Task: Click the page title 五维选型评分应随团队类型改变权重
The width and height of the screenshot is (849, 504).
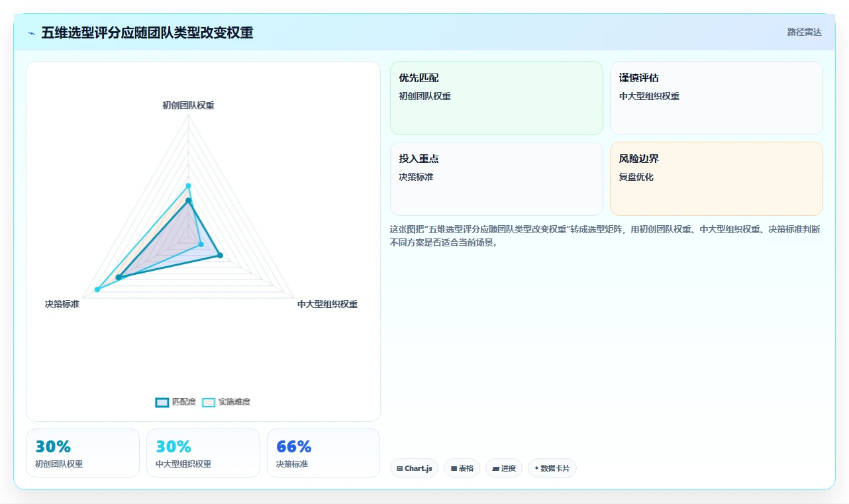Action: (147, 32)
